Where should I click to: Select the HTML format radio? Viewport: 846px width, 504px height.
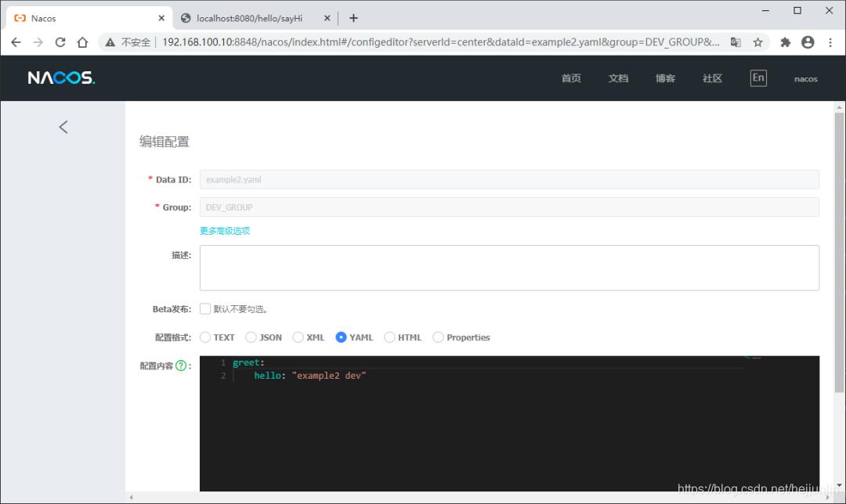click(x=389, y=337)
